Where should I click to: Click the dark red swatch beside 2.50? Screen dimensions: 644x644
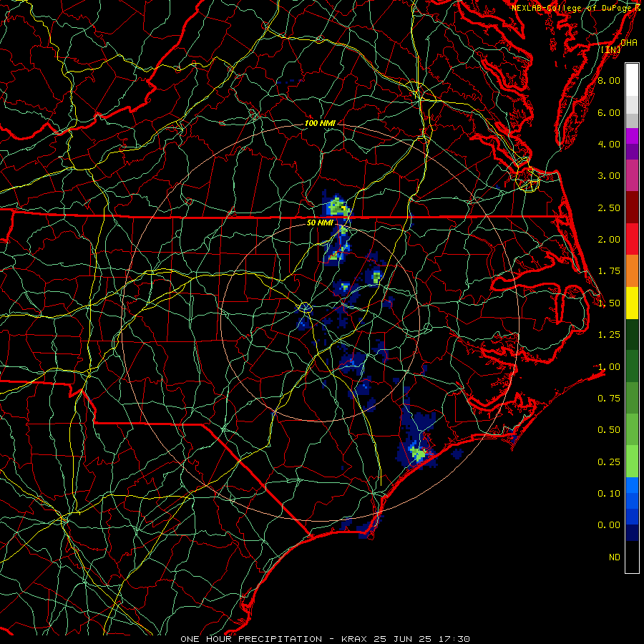click(632, 208)
